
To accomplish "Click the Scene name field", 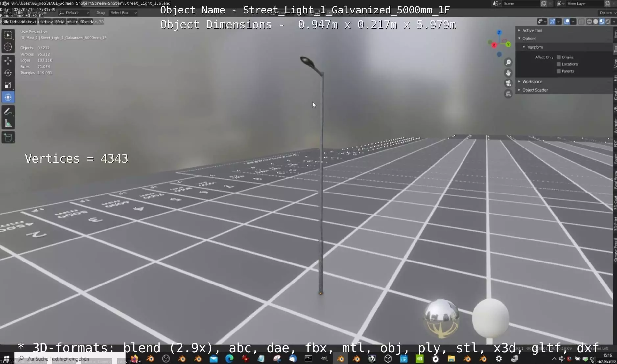I will click(x=521, y=3).
